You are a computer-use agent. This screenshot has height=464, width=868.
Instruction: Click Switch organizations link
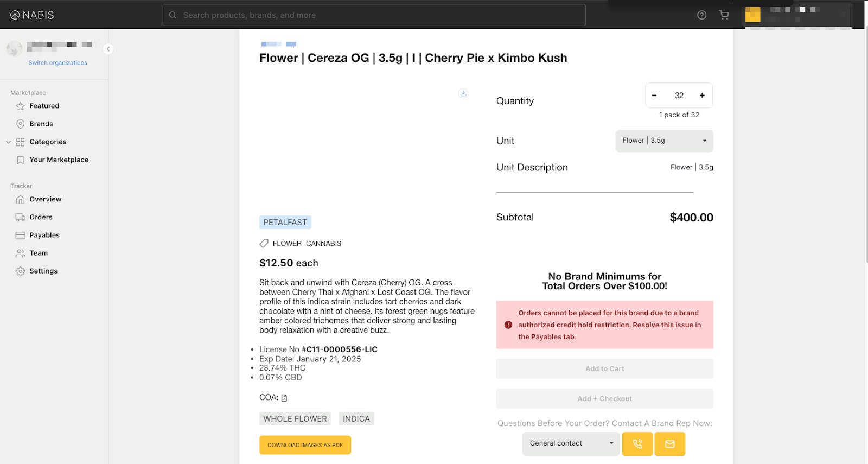tap(58, 63)
